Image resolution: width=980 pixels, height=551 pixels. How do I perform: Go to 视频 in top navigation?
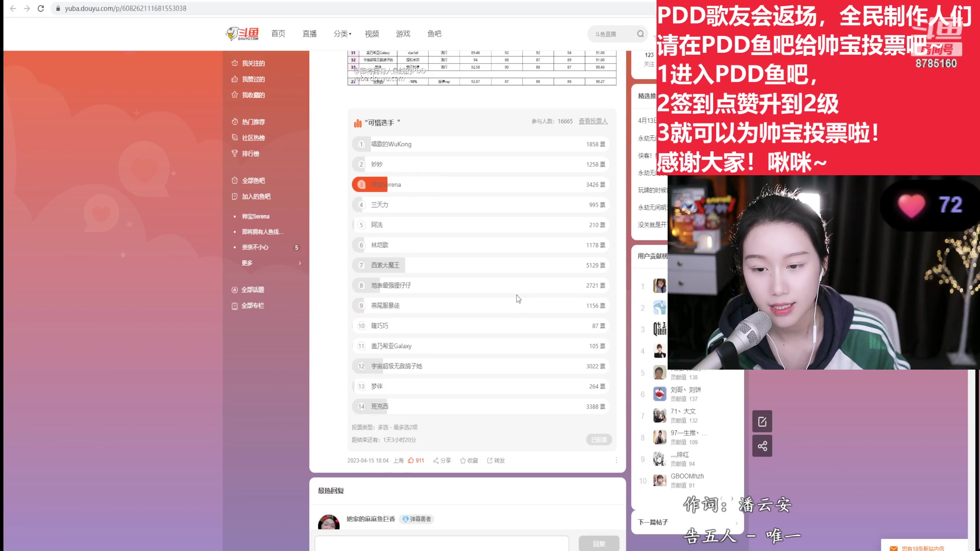(372, 34)
